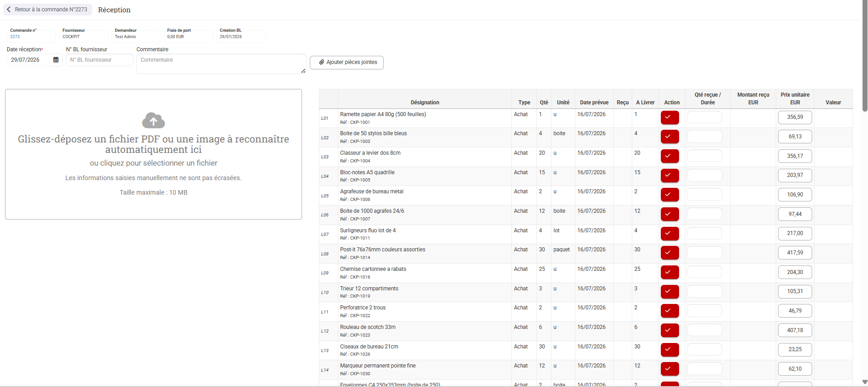Validate reception of Ciseaux de bureau line

coord(670,350)
